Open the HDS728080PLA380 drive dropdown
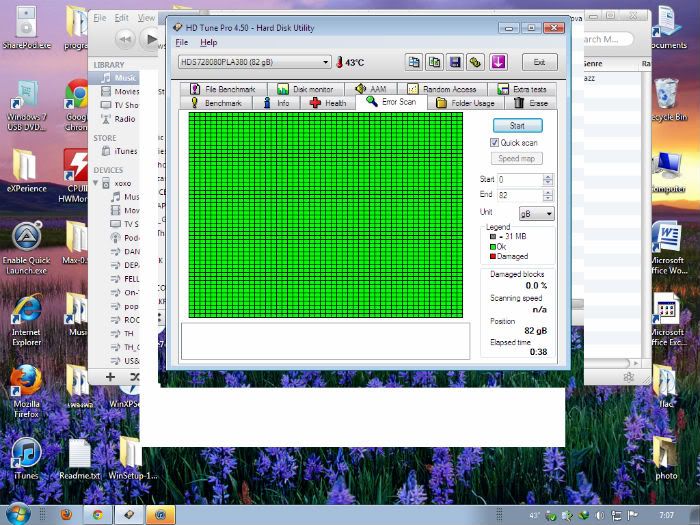The height and width of the screenshot is (525, 700). point(325,62)
